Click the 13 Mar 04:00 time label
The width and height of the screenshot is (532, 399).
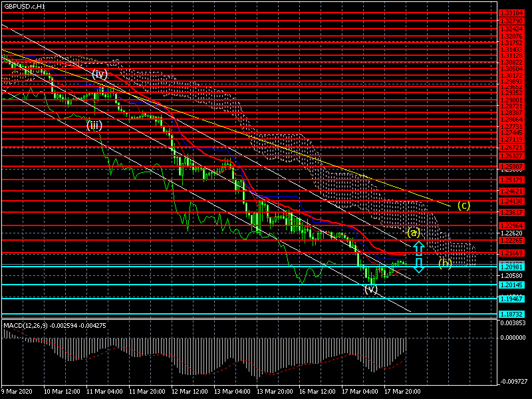coord(232,391)
